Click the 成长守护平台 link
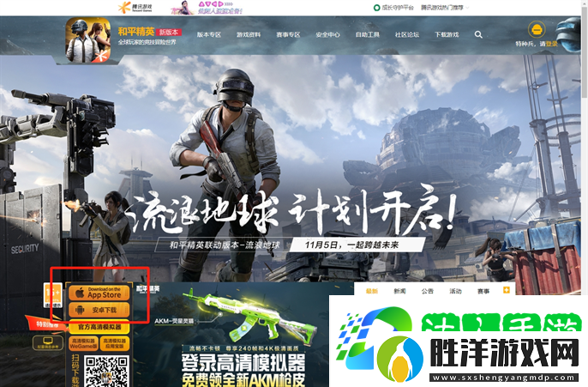The image size is (588, 387). pyautogui.click(x=398, y=8)
